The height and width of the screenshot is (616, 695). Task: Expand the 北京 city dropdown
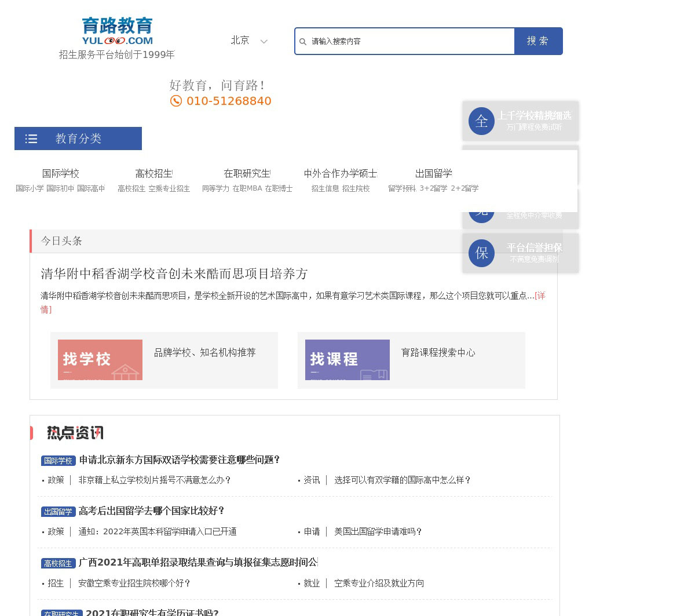240,41
